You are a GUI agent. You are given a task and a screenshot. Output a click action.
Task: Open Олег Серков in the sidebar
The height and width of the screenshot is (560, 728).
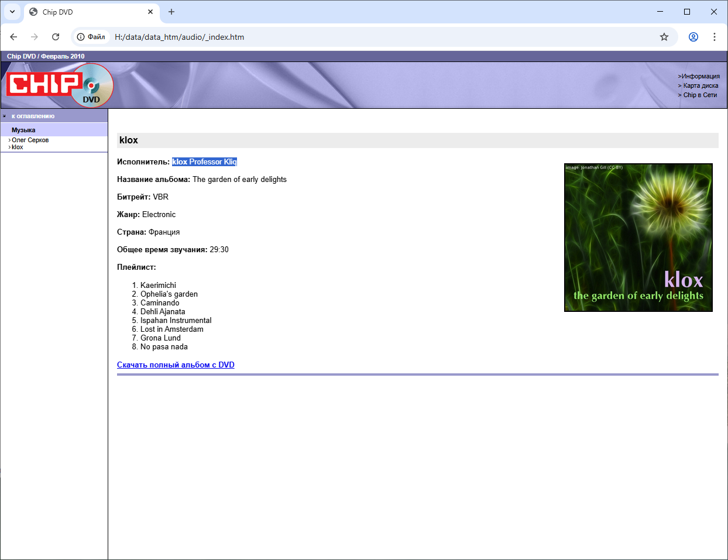[30, 140]
